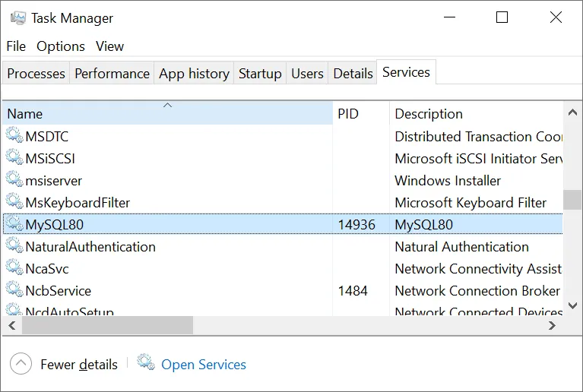Open the File menu
Image resolution: width=583 pixels, height=392 pixels.
pyautogui.click(x=16, y=46)
